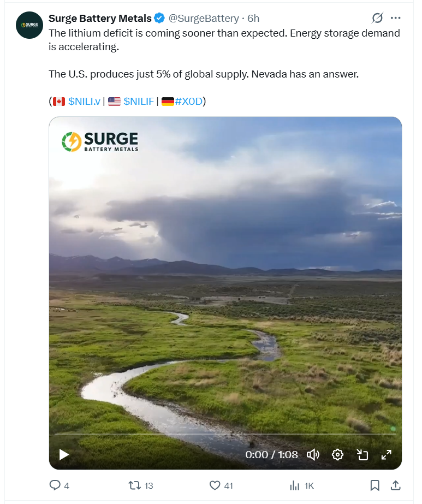
Task: Expand video to fullscreen
Action: point(386,454)
